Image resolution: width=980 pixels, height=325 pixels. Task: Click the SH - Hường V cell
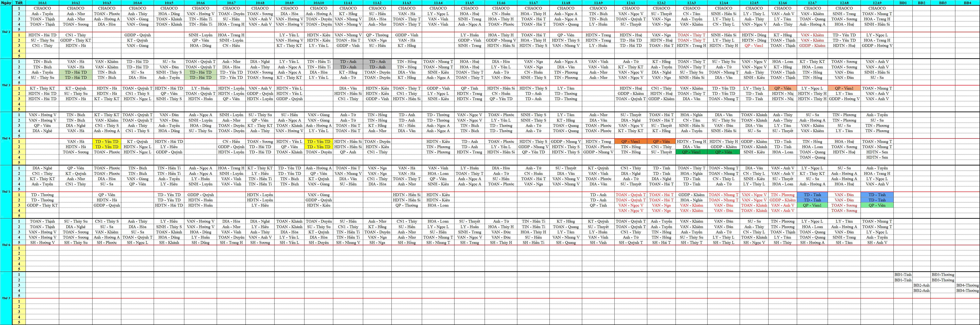[42, 243]
